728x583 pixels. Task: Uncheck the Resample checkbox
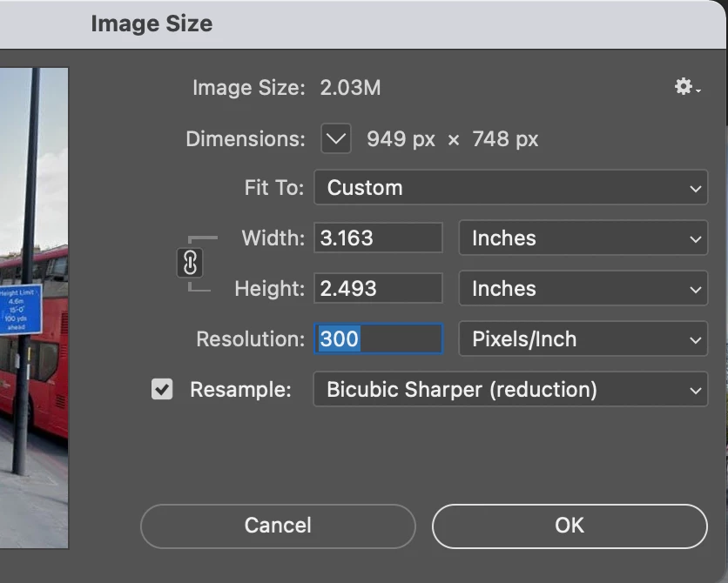click(x=162, y=389)
